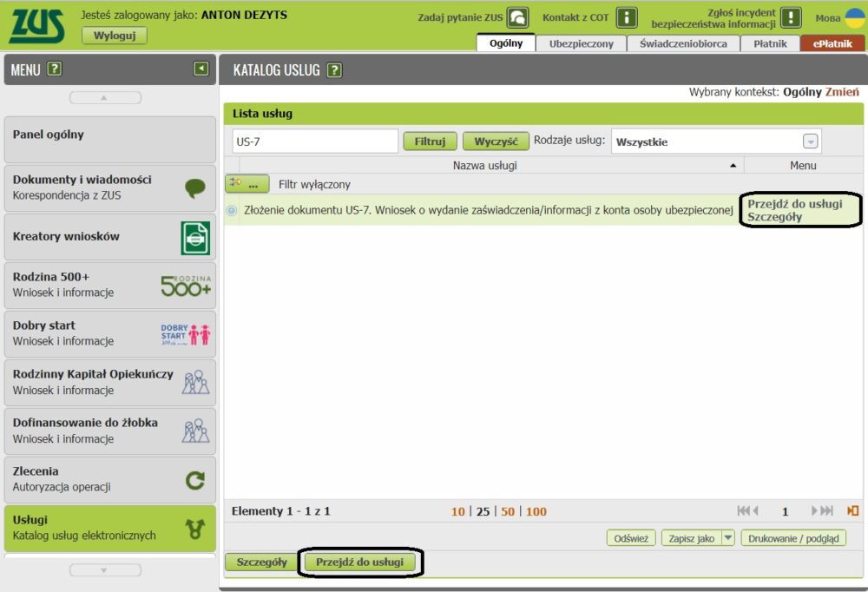Click help icon beside Katalog usług
868x592 pixels.
tap(334, 70)
